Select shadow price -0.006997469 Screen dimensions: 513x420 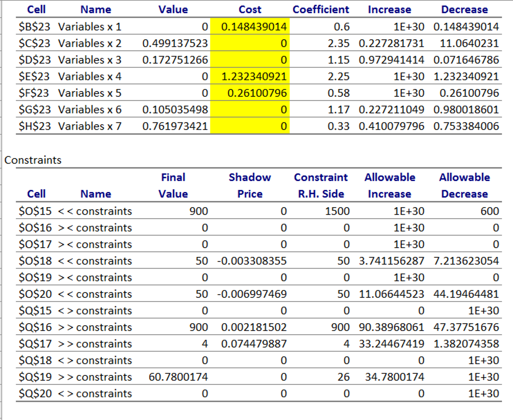pyautogui.click(x=252, y=294)
